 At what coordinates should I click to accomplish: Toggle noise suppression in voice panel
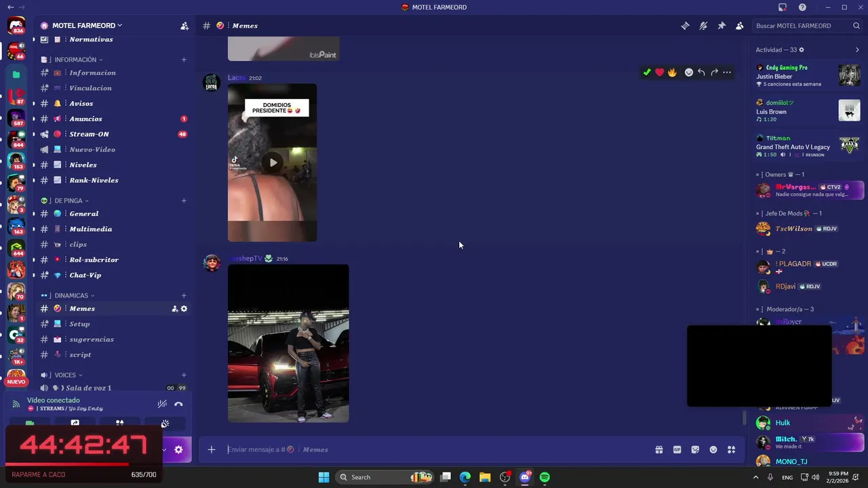pos(162,404)
